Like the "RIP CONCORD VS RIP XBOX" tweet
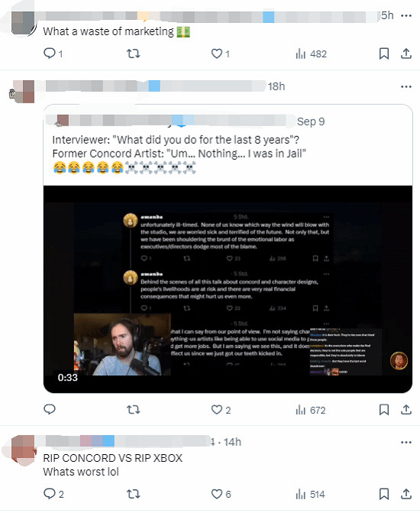This screenshot has height=513, width=420. coord(221,494)
